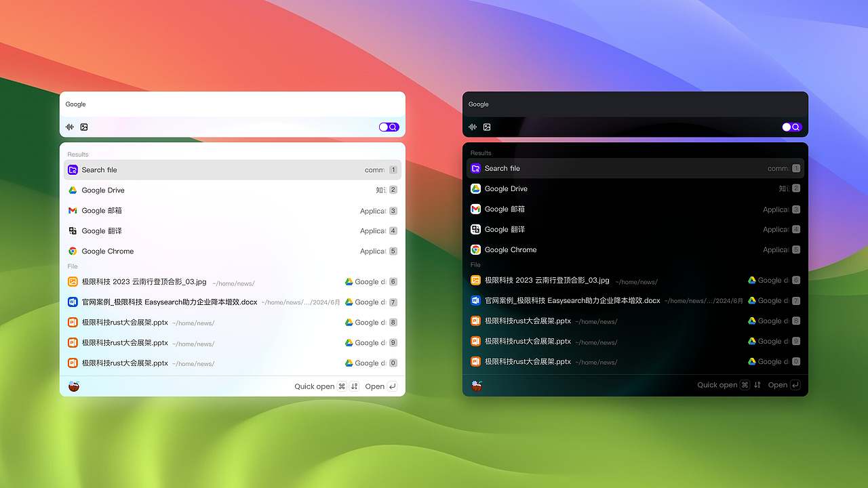The width and height of the screenshot is (868, 488).
Task: Open Google 翻译 icon in light window
Action: click(x=73, y=231)
